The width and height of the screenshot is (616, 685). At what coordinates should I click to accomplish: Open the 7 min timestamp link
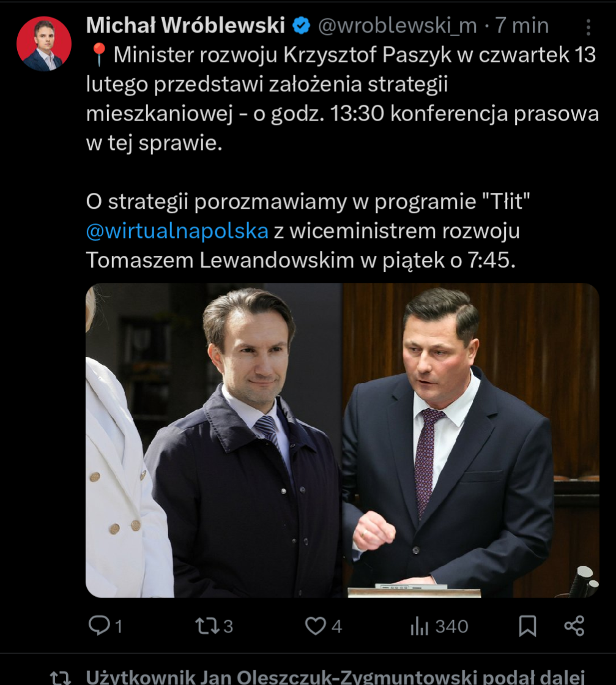point(522,26)
